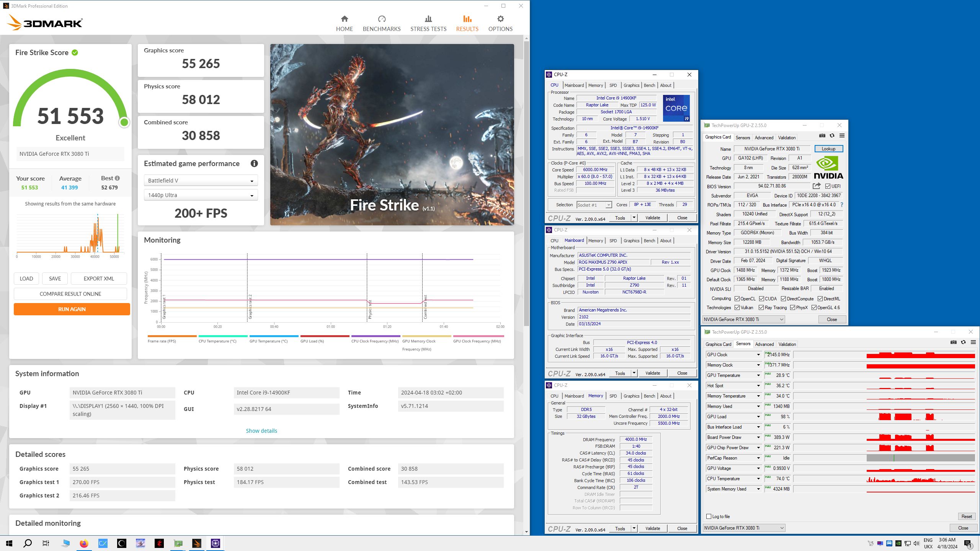Open the hamburger menu in GPU-Z Graphics Card window

(x=842, y=135)
